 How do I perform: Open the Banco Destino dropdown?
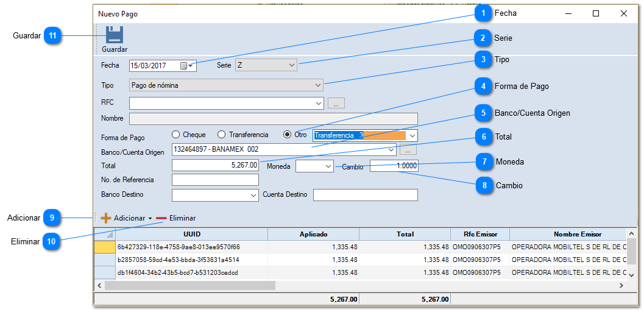click(253, 195)
